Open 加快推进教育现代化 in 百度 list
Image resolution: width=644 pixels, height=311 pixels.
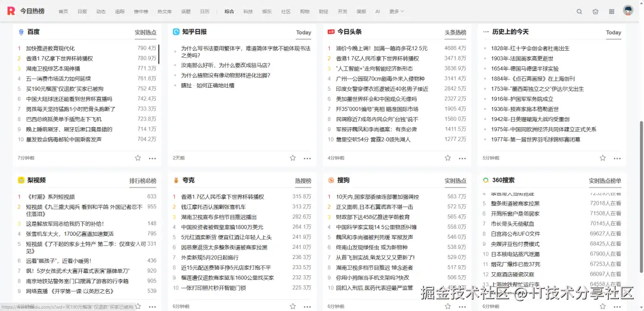(x=50, y=48)
